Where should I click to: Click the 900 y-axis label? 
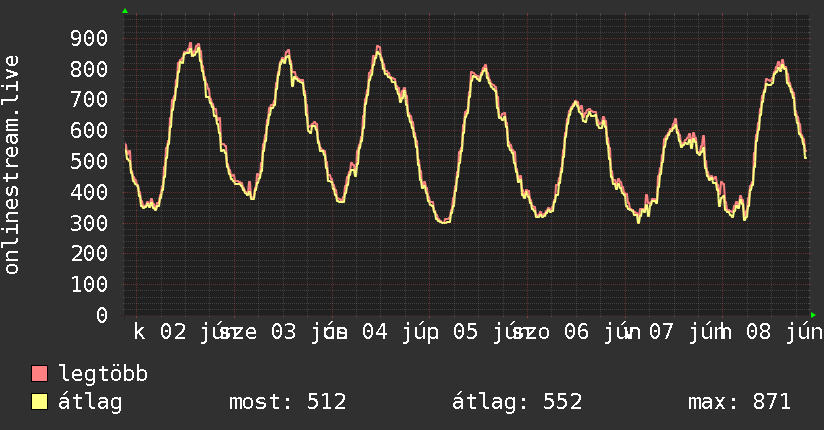click(89, 38)
